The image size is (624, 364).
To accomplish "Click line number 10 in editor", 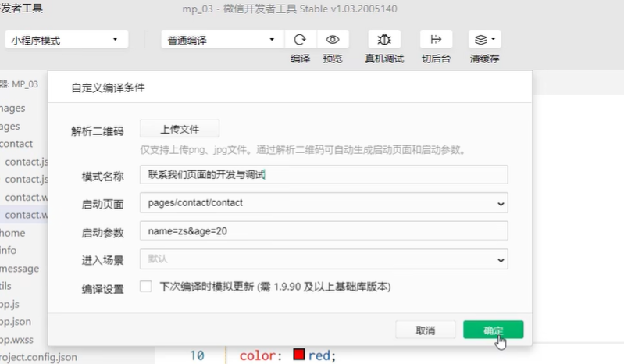I will (x=197, y=355).
